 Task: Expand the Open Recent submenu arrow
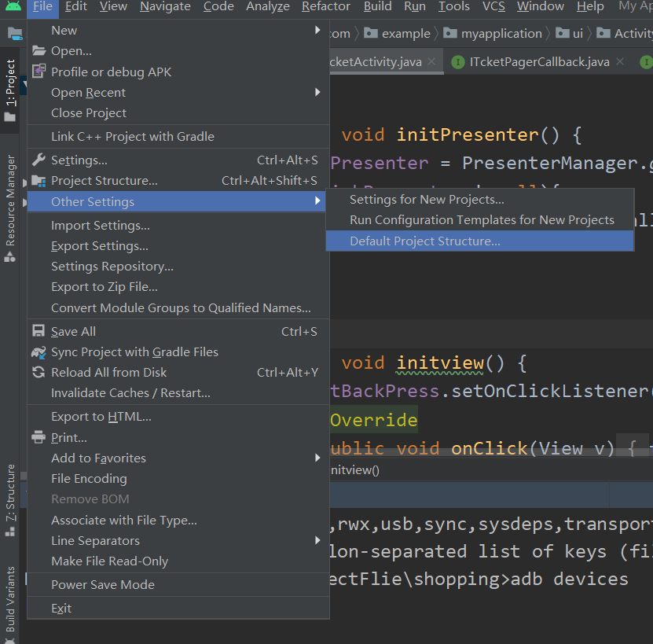click(x=317, y=92)
